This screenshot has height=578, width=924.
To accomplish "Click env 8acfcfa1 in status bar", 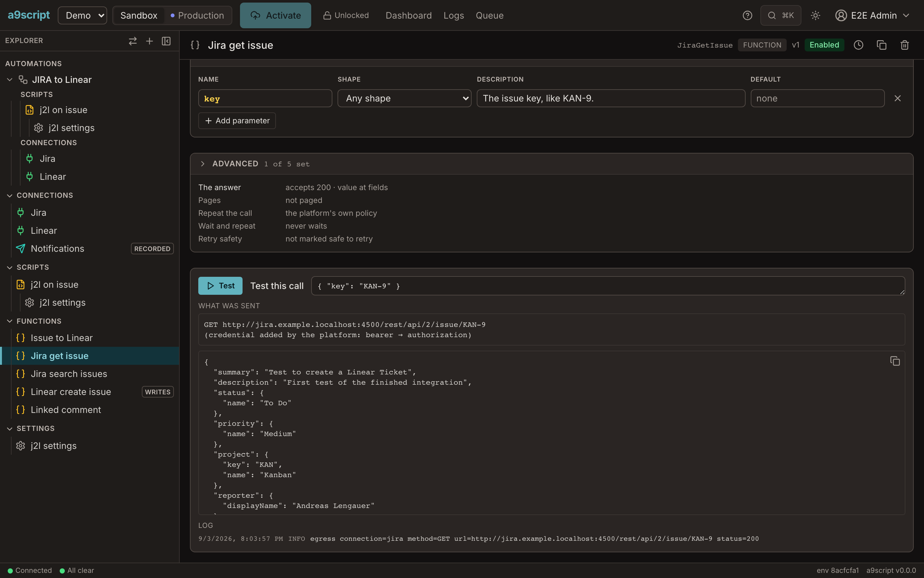I will (x=838, y=570).
